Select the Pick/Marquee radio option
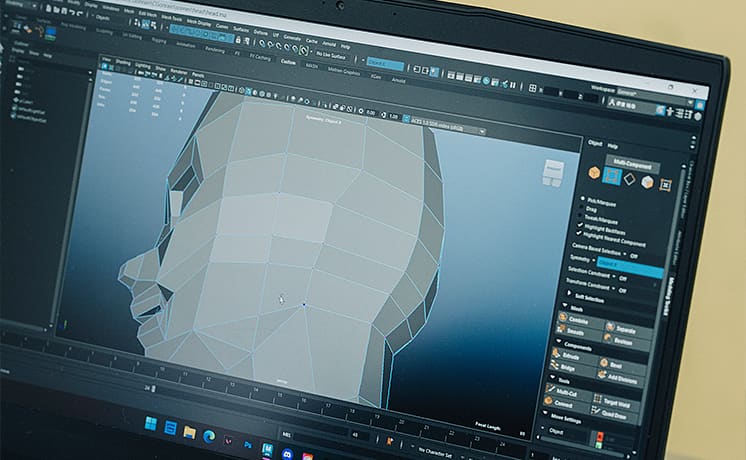746x460 pixels. (582, 198)
